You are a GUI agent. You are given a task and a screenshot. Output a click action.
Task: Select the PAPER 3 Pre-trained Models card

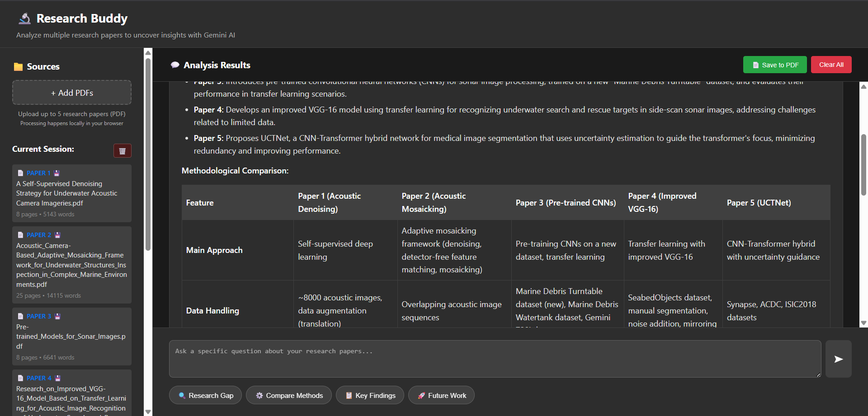72,337
